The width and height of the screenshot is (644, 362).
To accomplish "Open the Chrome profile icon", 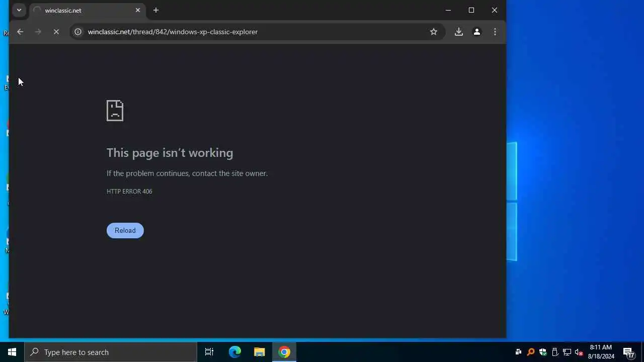I will (x=477, y=32).
